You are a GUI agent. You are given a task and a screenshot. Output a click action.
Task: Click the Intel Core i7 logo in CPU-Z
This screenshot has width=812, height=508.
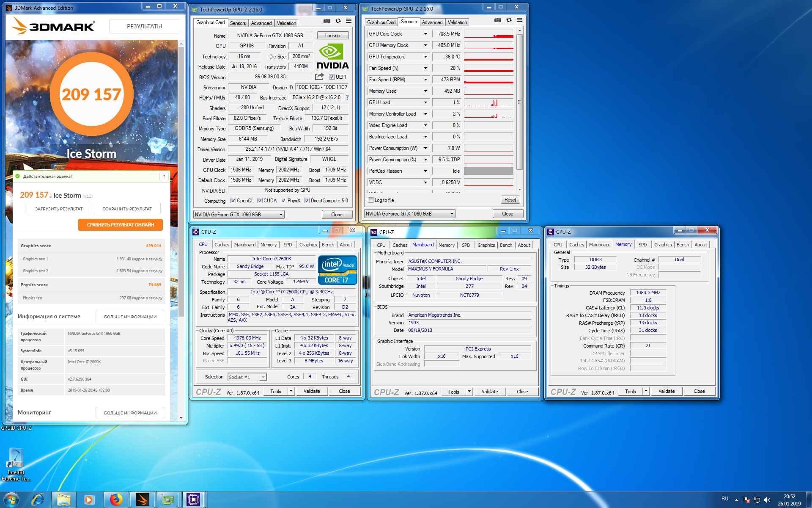pyautogui.click(x=337, y=270)
